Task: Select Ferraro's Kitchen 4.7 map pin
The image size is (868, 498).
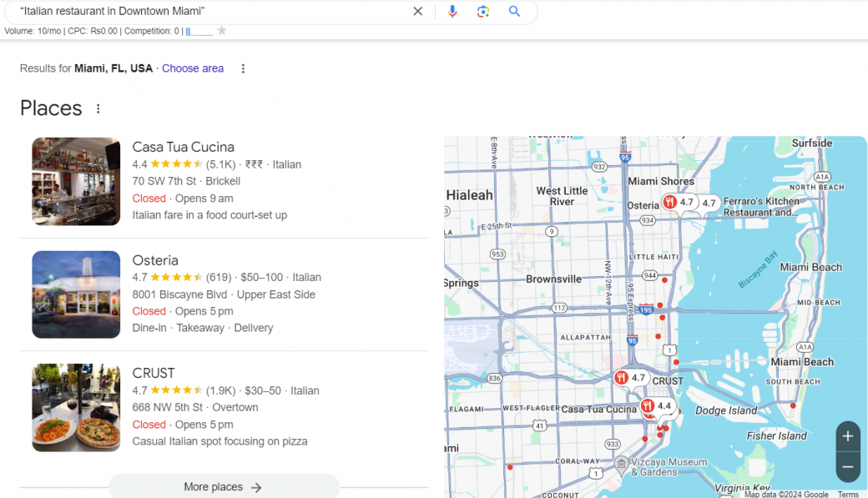Action: 709,203
